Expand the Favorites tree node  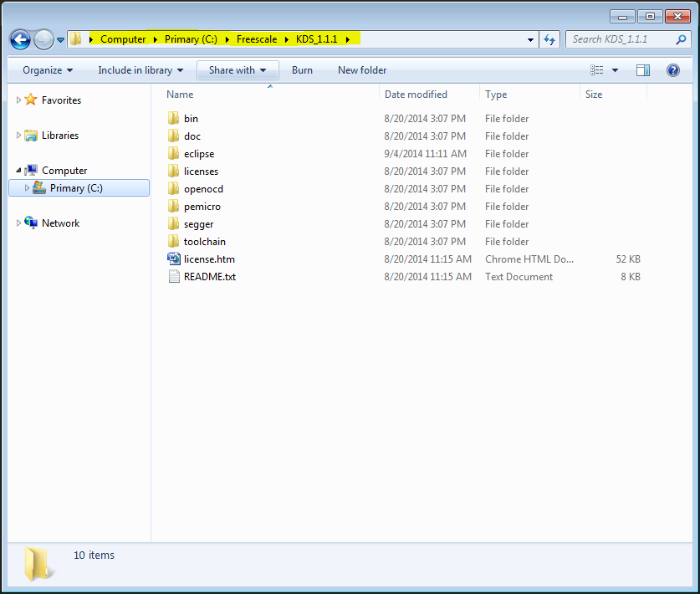coord(18,100)
